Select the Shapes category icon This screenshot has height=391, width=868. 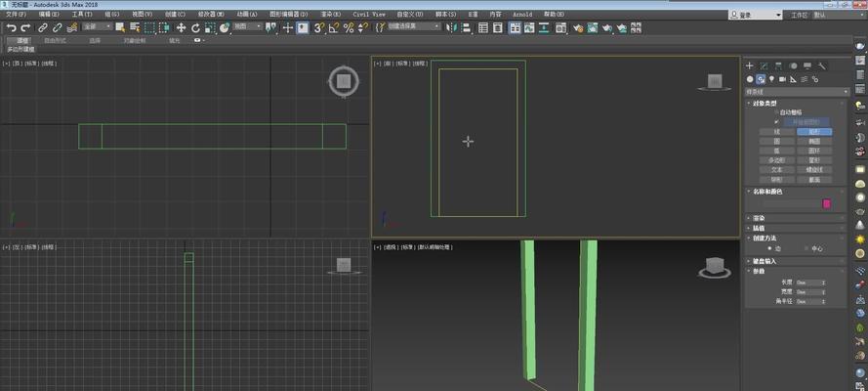coord(762,79)
